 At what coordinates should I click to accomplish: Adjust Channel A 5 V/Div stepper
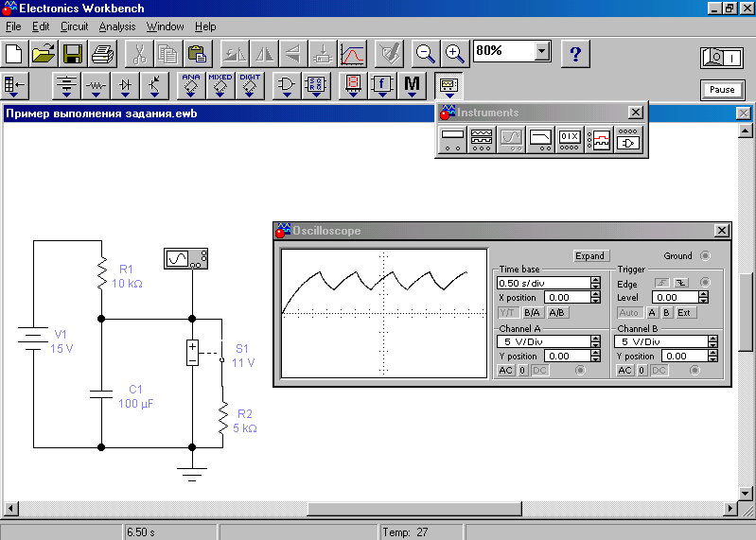click(x=596, y=341)
